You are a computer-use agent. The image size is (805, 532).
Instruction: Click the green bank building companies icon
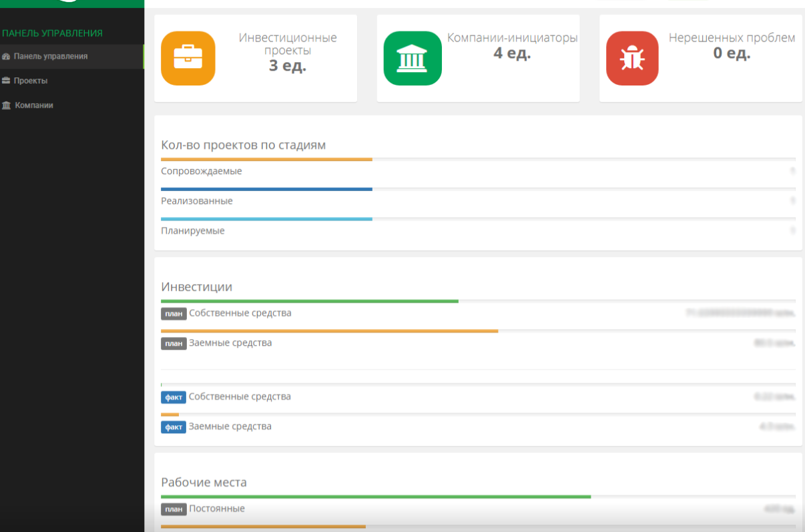[412, 58]
